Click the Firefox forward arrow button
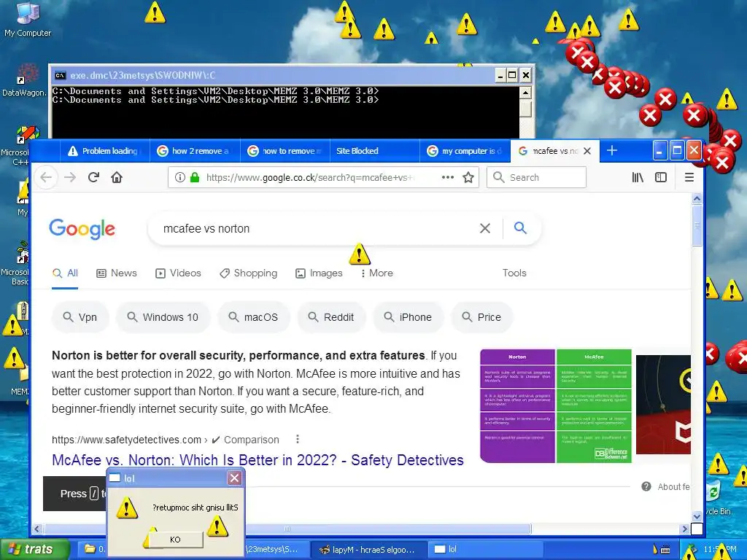 (x=70, y=178)
